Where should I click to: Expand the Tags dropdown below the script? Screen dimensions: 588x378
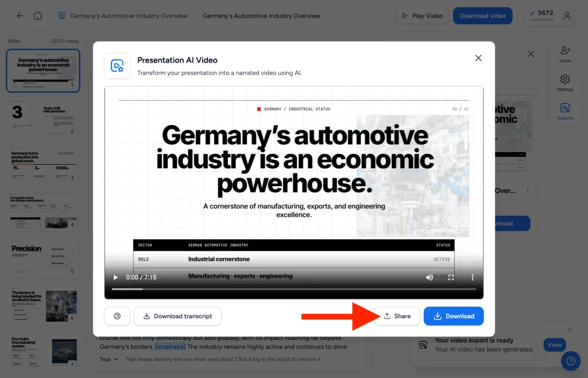(x=109, y=359)
